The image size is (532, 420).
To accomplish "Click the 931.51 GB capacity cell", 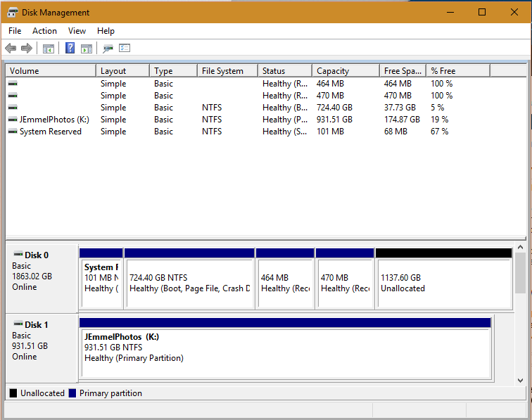I will pyautogui.click(x=334, y=120).
